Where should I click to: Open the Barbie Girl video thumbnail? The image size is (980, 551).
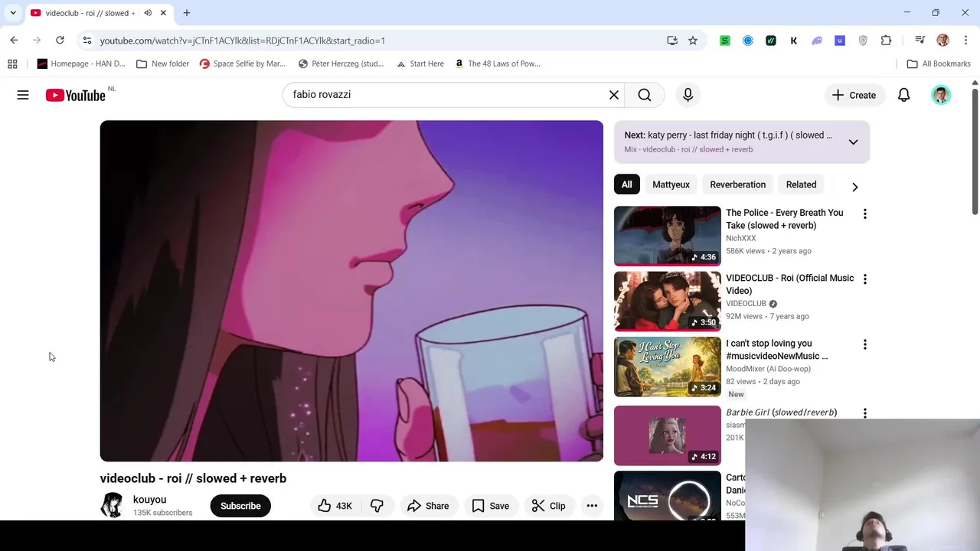[668, 435]
